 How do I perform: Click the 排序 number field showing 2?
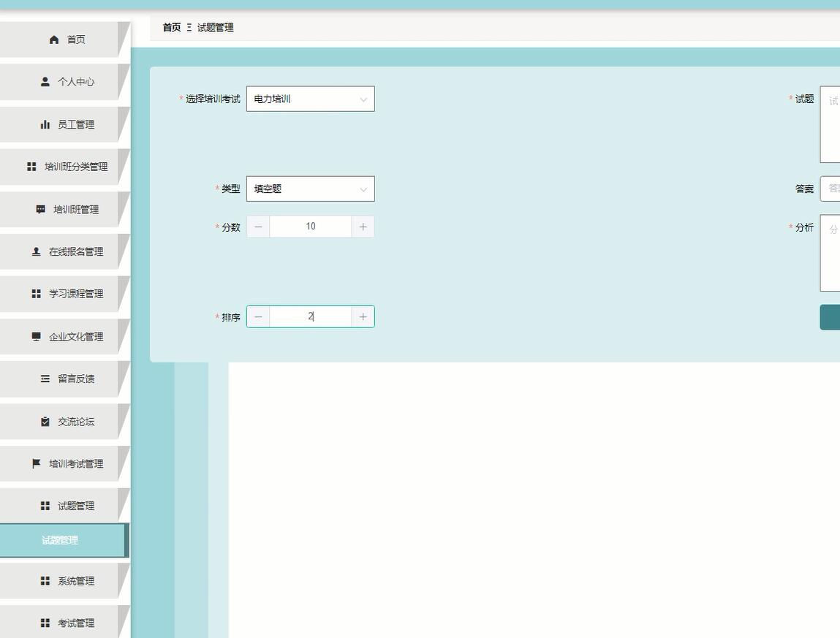(x=310, y=316)
